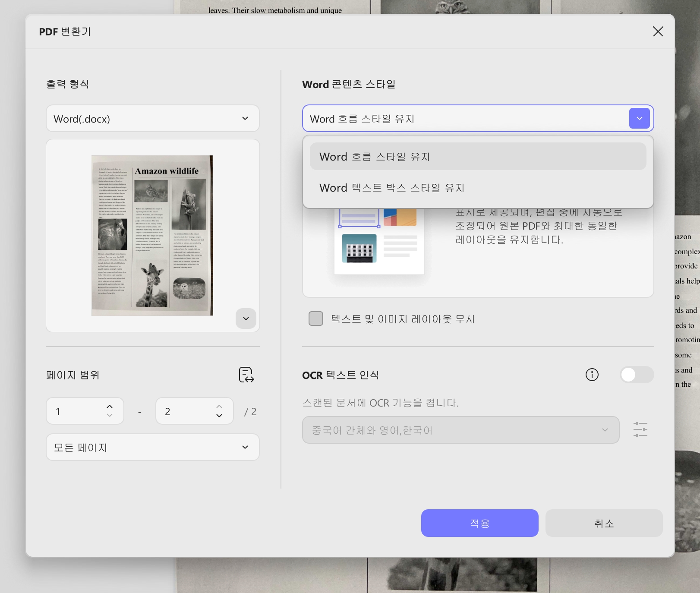Click the end page field showing 2
The image size is (700, 593).
[195, 411]
